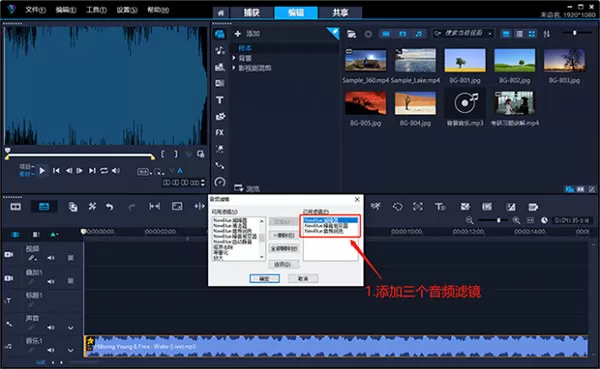Click the undo arrow in timeline toolbar
The image size is (600, 369).
[x=110, y=207]
